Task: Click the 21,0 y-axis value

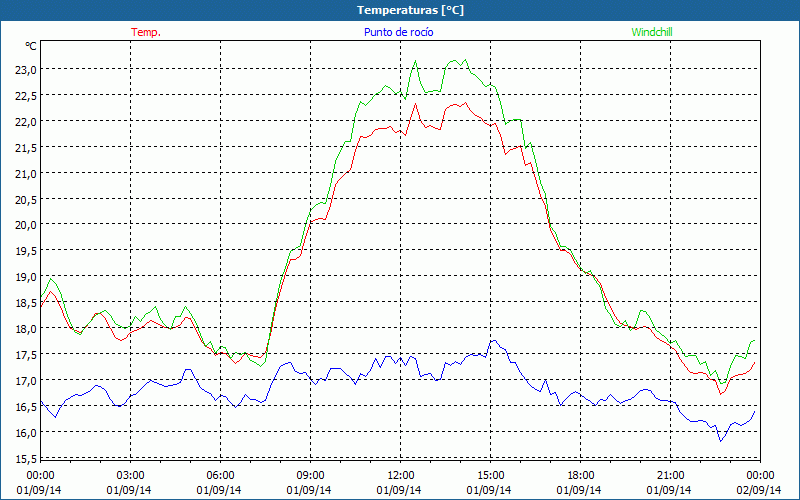Action: tap(26, 174)
